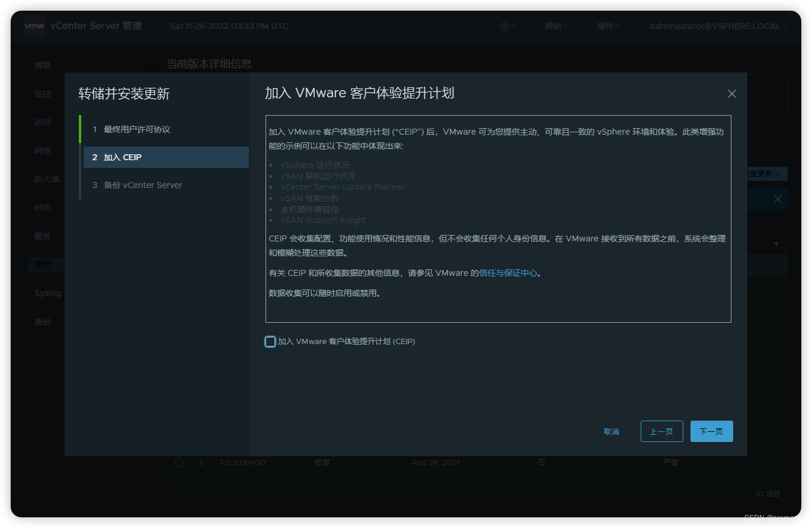Open the globe language dropdown
The height and width of the screenshot is (528, 812).
pyautogui.click(x=507, y=26)
